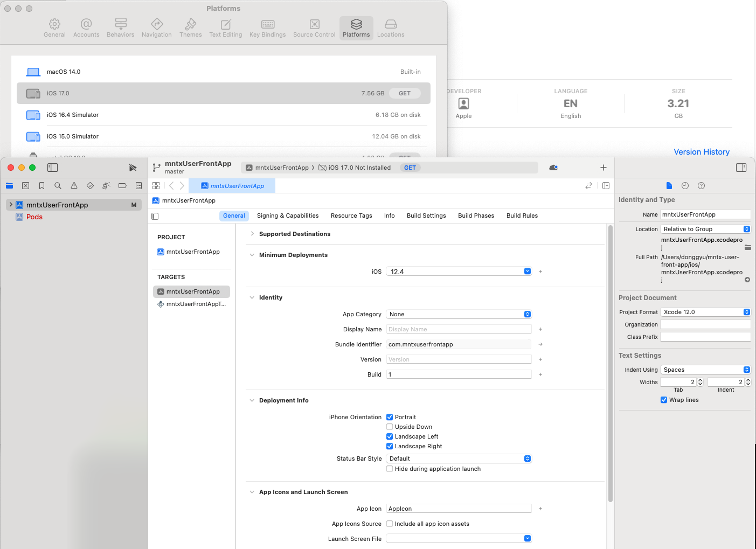Open the History inspector clock icon

coord(685,186)
